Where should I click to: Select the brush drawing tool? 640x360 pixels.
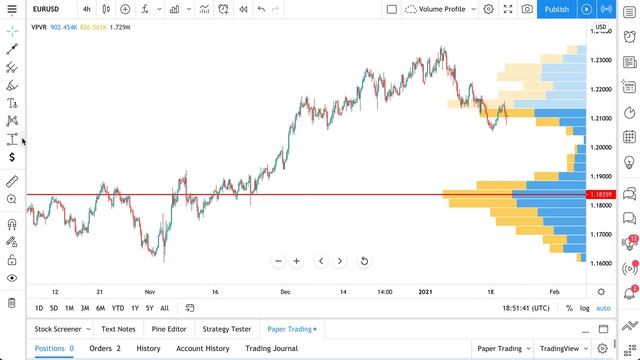pos(12,85)
